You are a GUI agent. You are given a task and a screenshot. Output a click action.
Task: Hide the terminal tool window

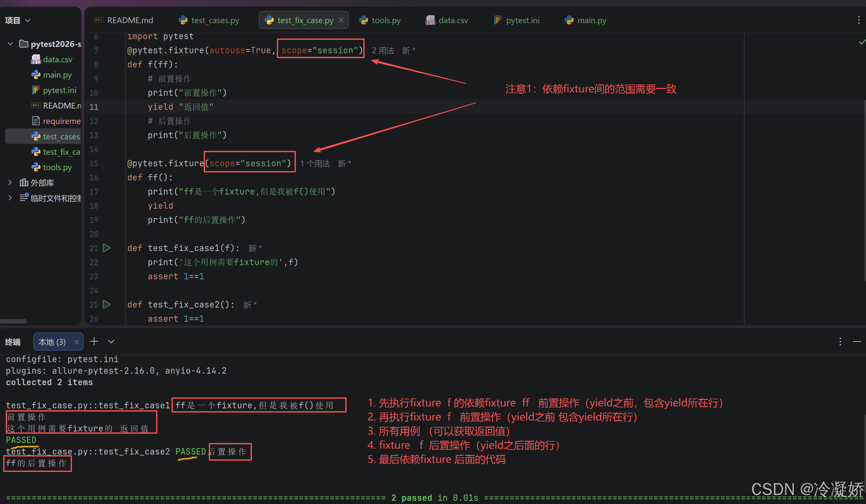point(857,342)
